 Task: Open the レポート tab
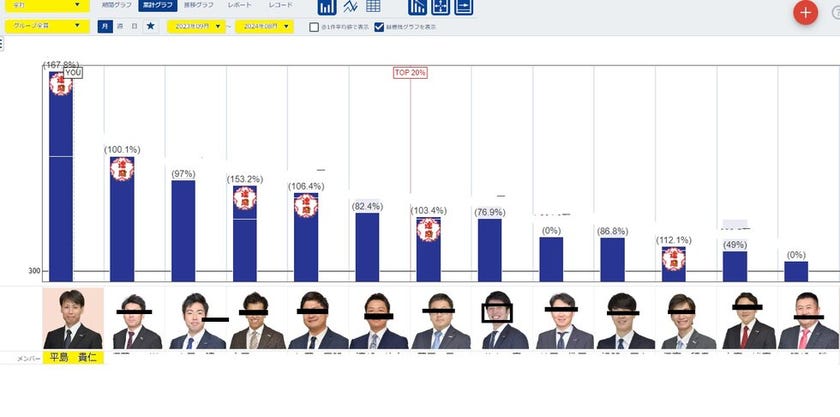click(240, 6)
